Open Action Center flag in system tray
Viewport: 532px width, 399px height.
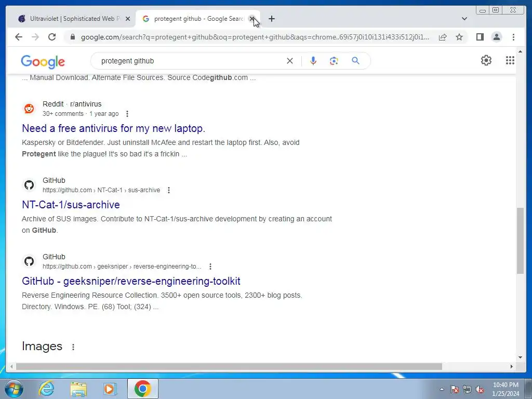tap(454, 389)
